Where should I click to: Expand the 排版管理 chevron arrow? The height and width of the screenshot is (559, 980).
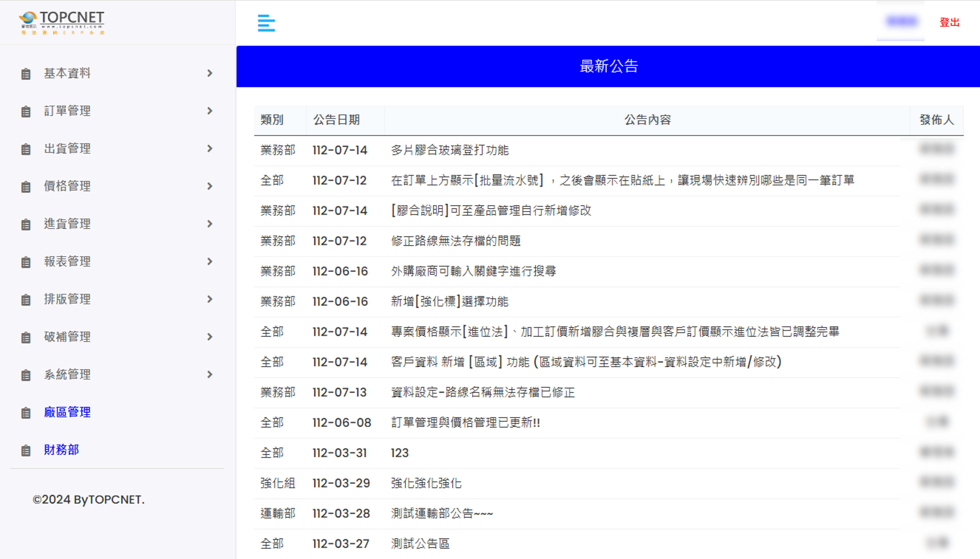(210, 299)
